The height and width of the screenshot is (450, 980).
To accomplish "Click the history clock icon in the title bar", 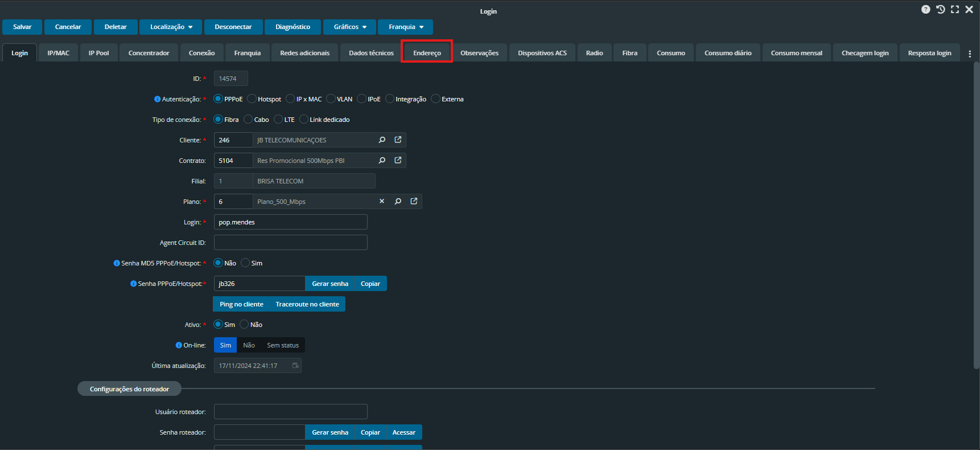I will [940, 10].
